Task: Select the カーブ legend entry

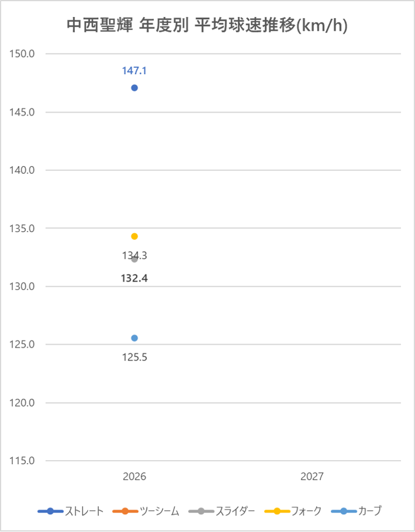Action: 356,511
